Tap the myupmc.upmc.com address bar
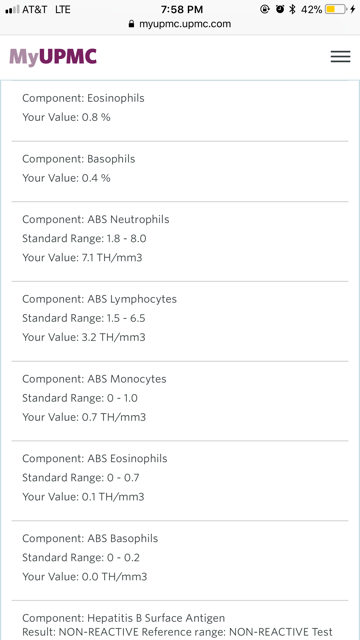Screen dimensions: 360x640 pos(180,24)
